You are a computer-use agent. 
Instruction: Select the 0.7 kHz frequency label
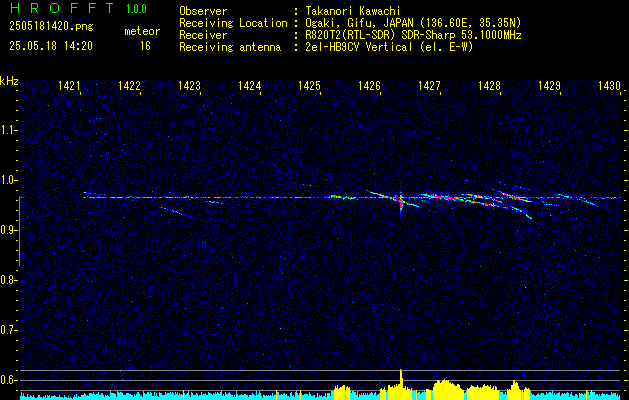(x=8, y=330)
